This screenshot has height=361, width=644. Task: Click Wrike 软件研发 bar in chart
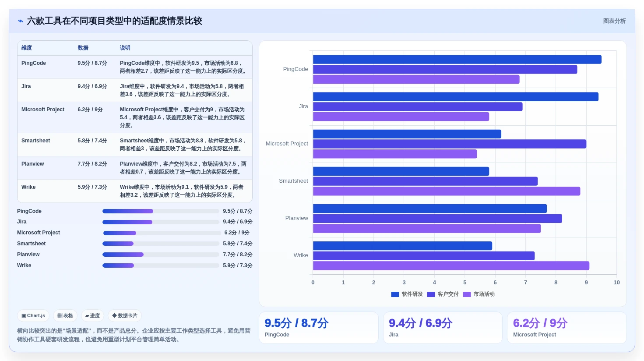tap(402, 246)
